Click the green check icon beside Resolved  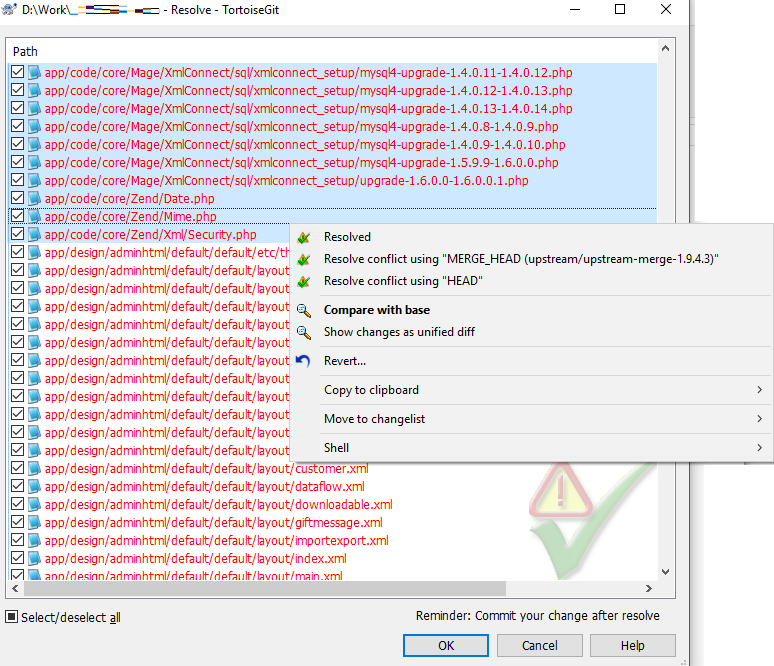pos(305,237)
